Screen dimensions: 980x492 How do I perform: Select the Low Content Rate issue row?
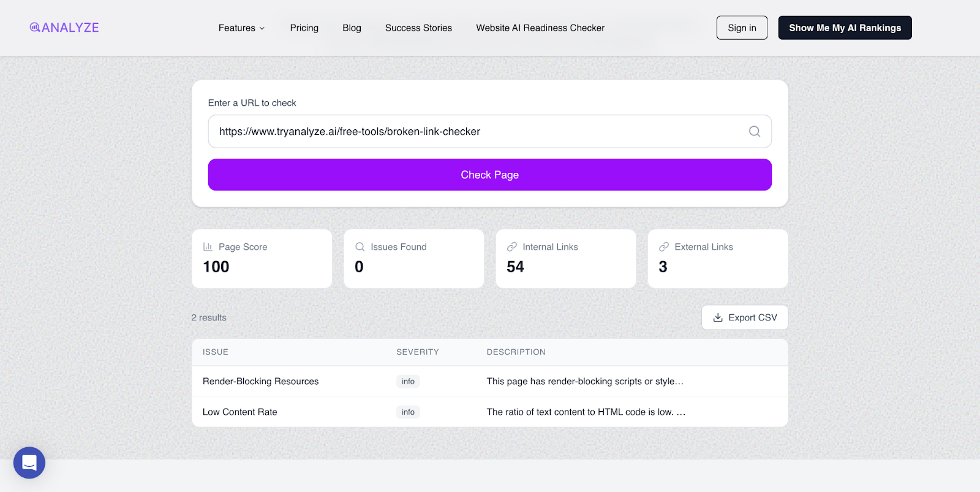pos(489,412)
